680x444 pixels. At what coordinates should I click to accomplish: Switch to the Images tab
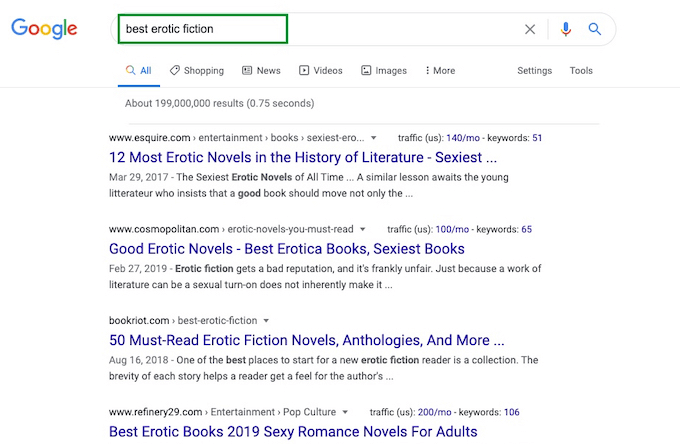pyautogui.click(x=384, y=70)
